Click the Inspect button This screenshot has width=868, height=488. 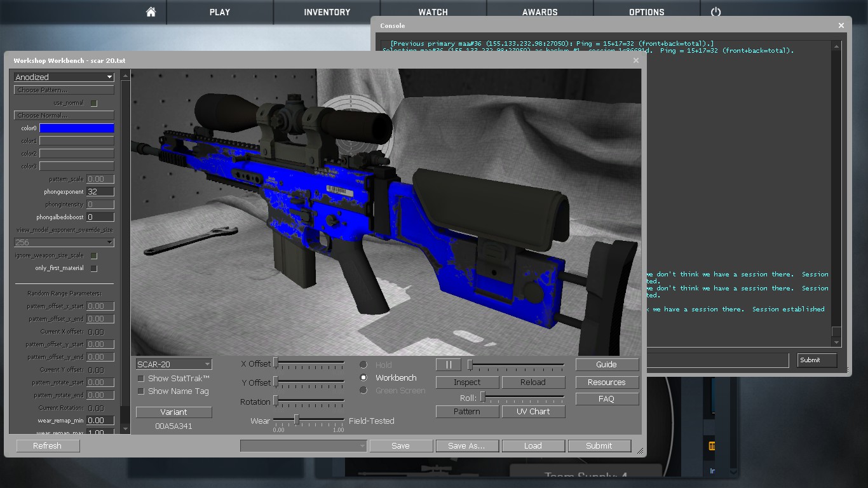[467, 382]
